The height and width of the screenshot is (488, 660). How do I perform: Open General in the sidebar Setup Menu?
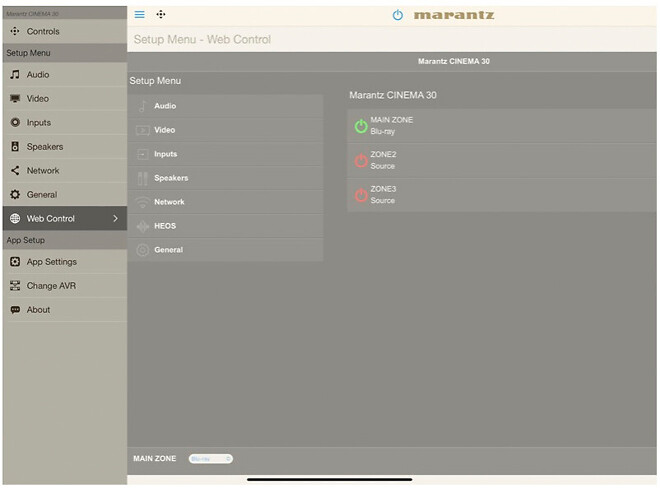point(64,195)
